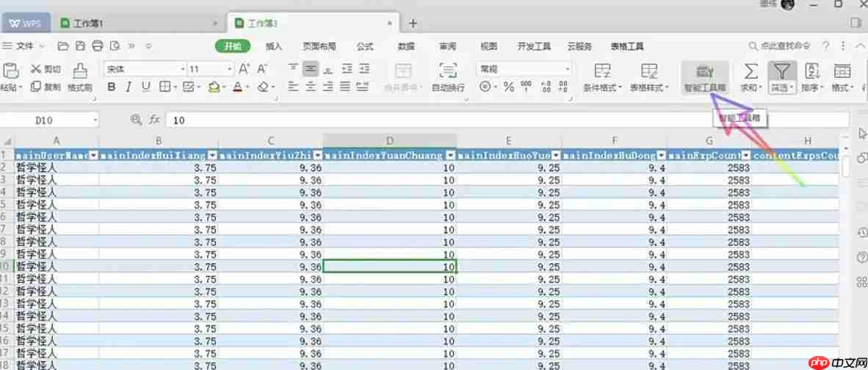Image resolution: width=868 pixels, height=370 pixels.
Task: Open the 表格工具 (Table Tools) tab
Action: (x=627, y=46)
